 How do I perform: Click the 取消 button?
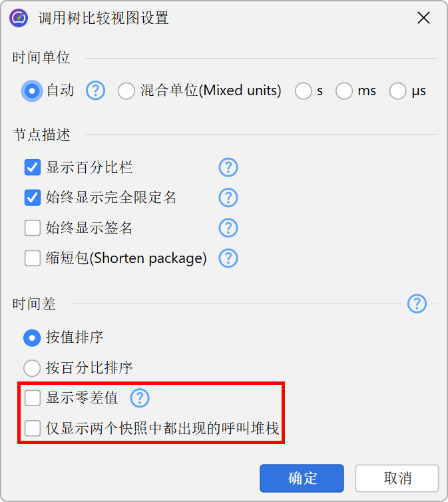tap(397, 478)
